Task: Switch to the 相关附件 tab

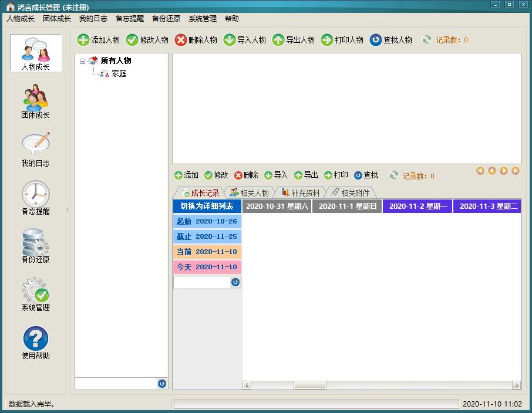Action: 351,193
